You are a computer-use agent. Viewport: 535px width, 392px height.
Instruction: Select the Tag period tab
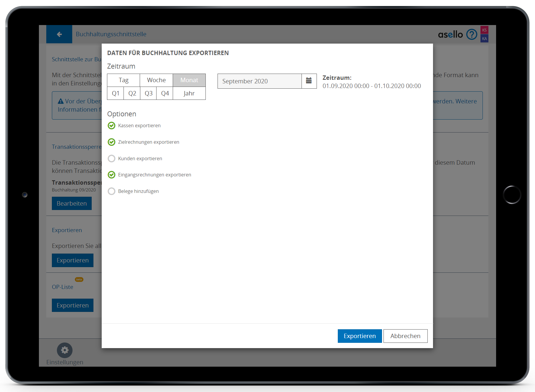[124, 80]
